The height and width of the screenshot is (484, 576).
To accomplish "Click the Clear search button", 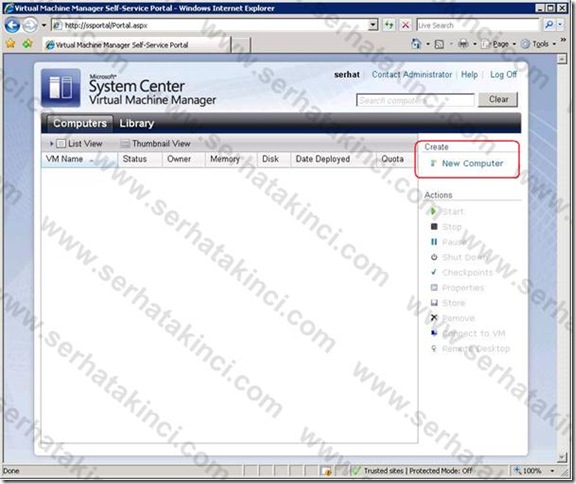I will [498, 100].
